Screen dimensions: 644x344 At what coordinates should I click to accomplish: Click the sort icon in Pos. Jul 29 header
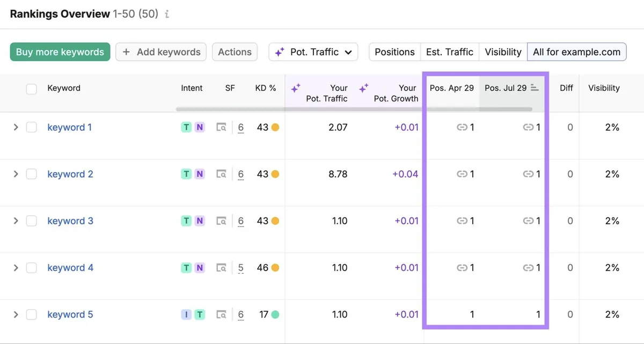[535, 88]
